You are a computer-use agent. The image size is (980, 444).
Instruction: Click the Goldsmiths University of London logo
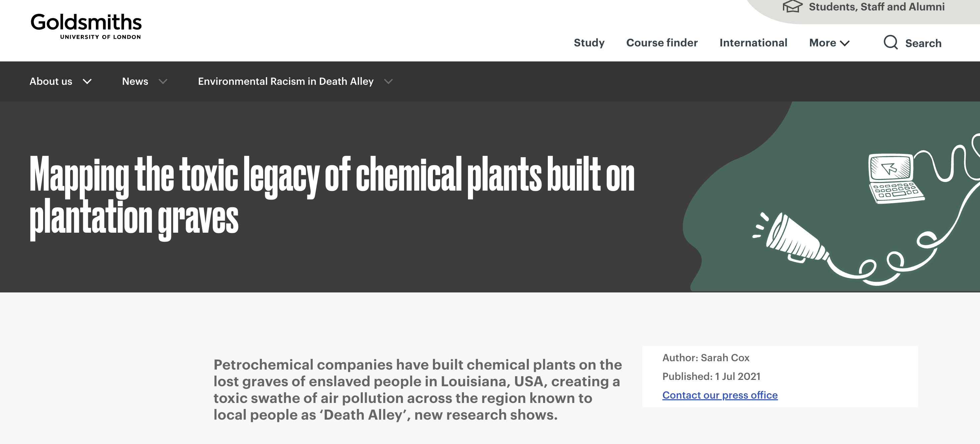[86, 26]
